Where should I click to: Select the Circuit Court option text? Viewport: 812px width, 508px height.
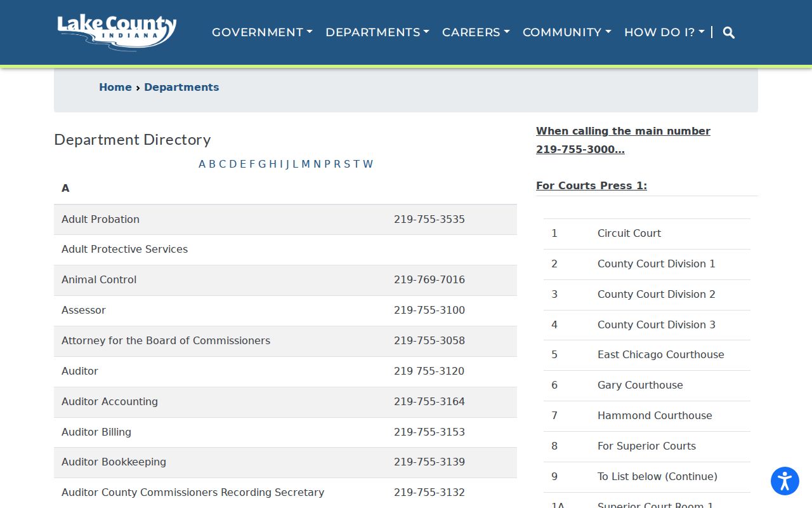[x=629, y=234]
